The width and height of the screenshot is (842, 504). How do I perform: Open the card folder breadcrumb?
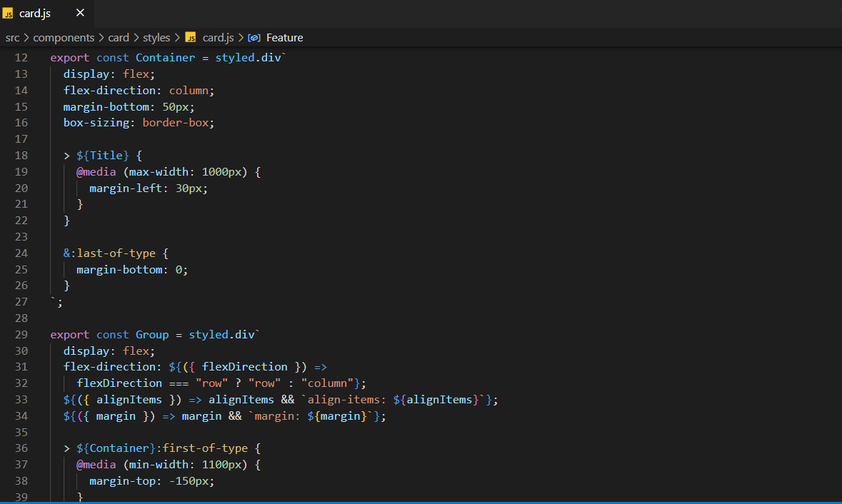point(119,38)
